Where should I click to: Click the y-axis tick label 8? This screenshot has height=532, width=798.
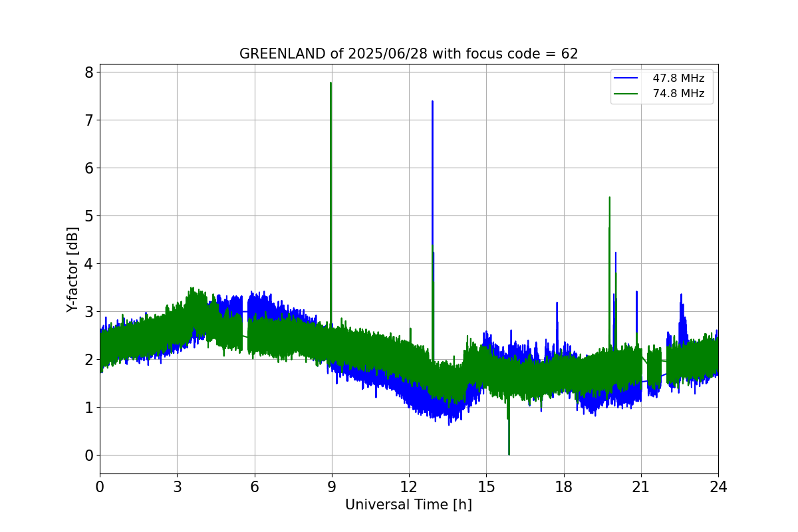(88, 72)
